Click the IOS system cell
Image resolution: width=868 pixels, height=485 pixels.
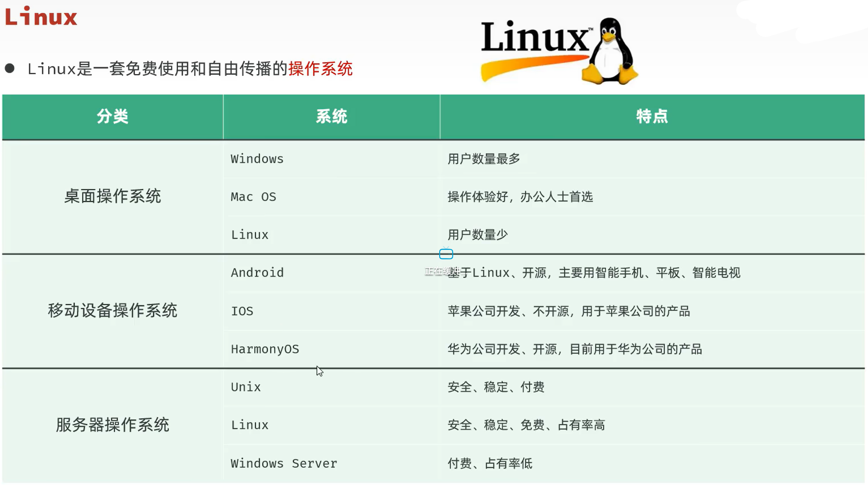tap(242, 311)
